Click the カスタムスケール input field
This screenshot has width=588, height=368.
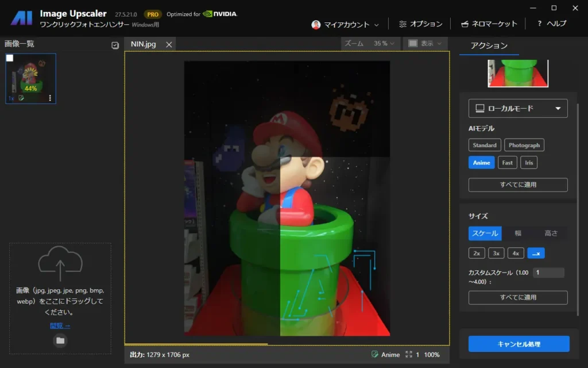[x=548, y=273]
